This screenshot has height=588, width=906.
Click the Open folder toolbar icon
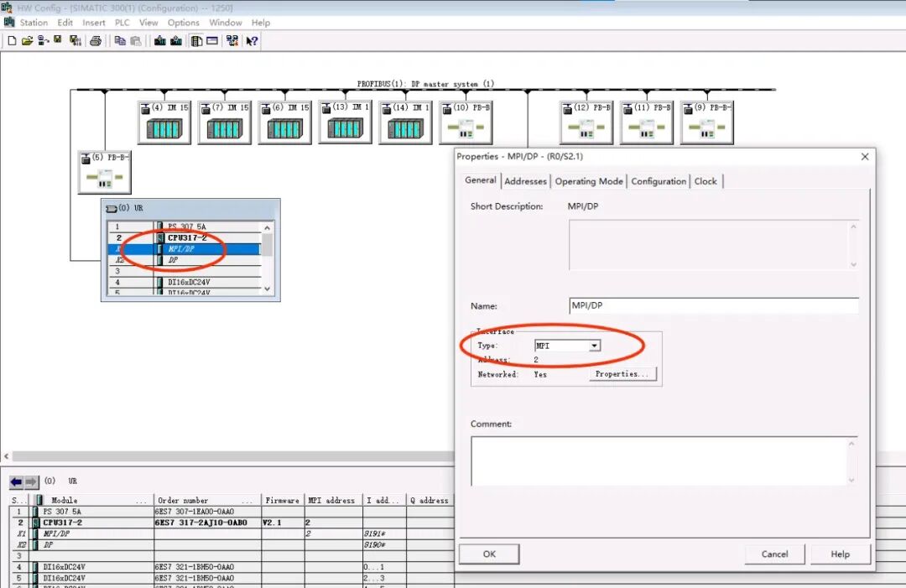point(27,41)
